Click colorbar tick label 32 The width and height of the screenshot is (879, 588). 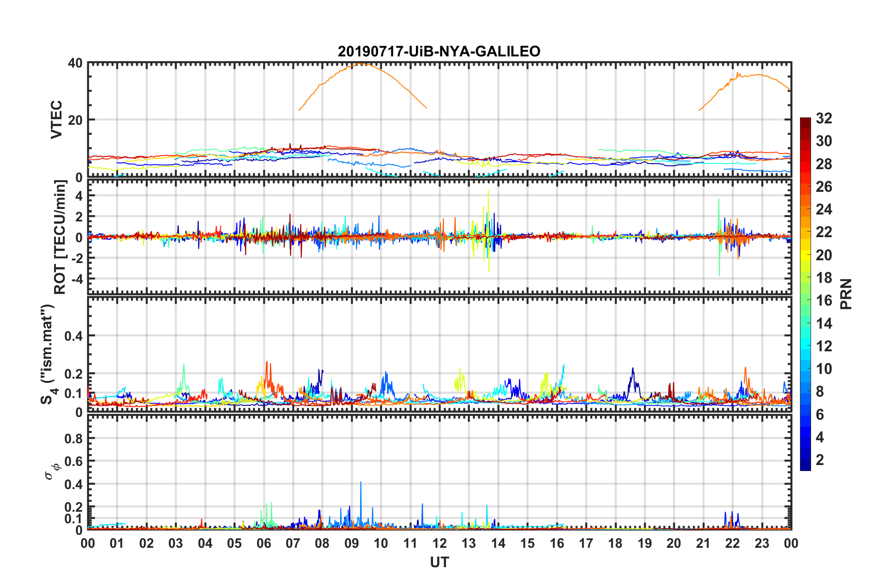pos(824,118)
